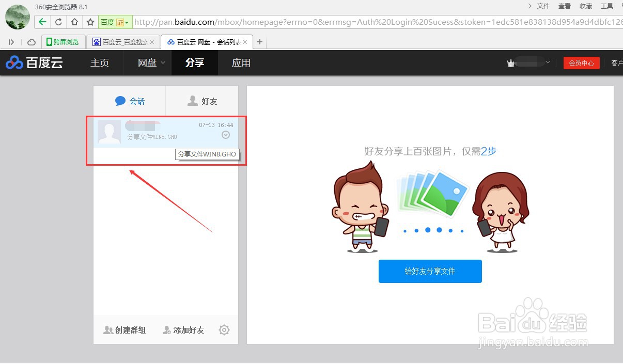Open the browser 查看 menu

click(565, 6)
